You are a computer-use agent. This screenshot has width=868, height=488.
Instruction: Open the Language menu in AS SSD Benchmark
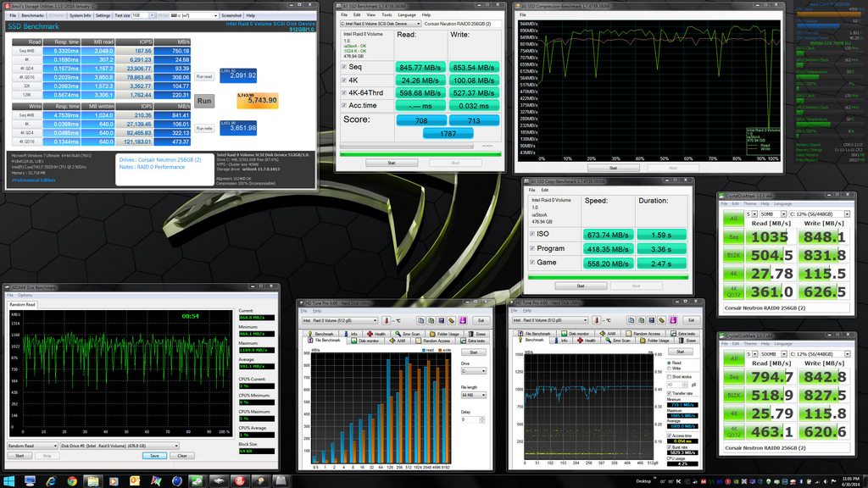[407, 15]
